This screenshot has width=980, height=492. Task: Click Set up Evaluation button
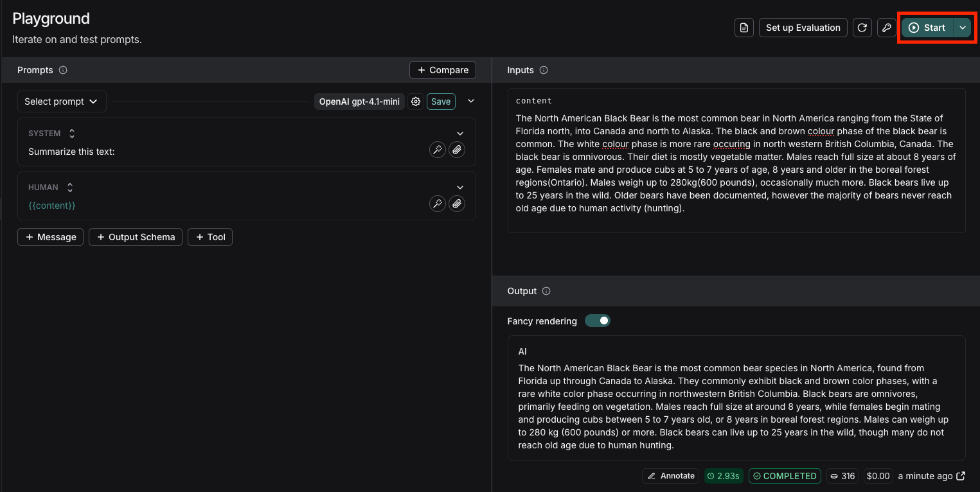[x=803, y=28]
